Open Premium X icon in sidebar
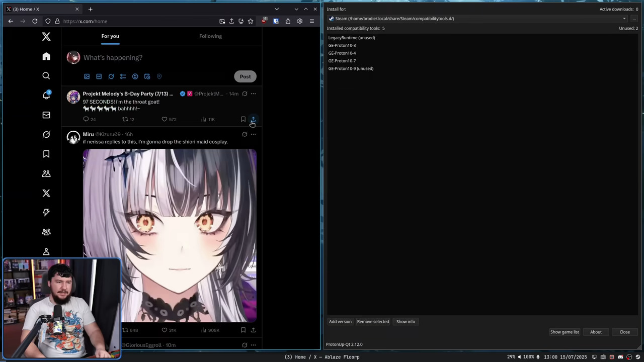Image resolution: width=644 pixels, height=362 pixels. click(46, 193)
